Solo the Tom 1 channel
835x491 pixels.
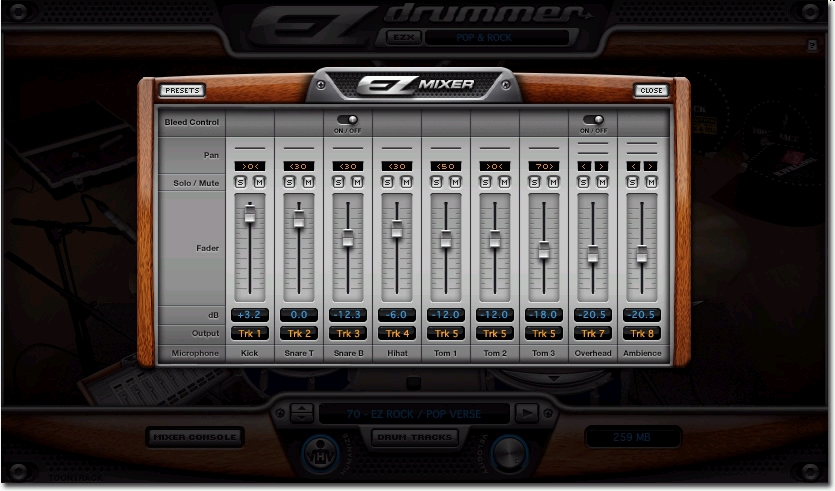[436, 183]
